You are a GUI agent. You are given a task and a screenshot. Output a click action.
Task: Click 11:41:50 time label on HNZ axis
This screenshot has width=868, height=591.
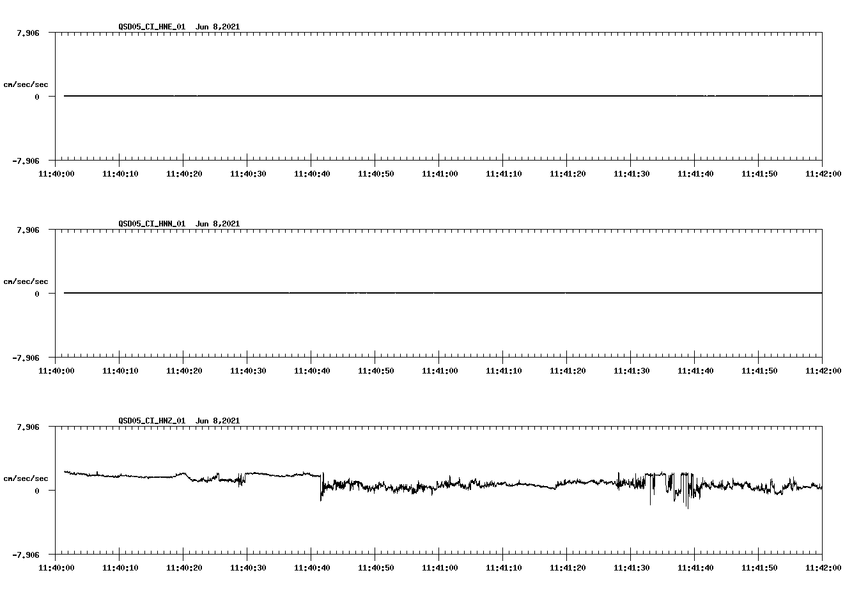[759, 568]
